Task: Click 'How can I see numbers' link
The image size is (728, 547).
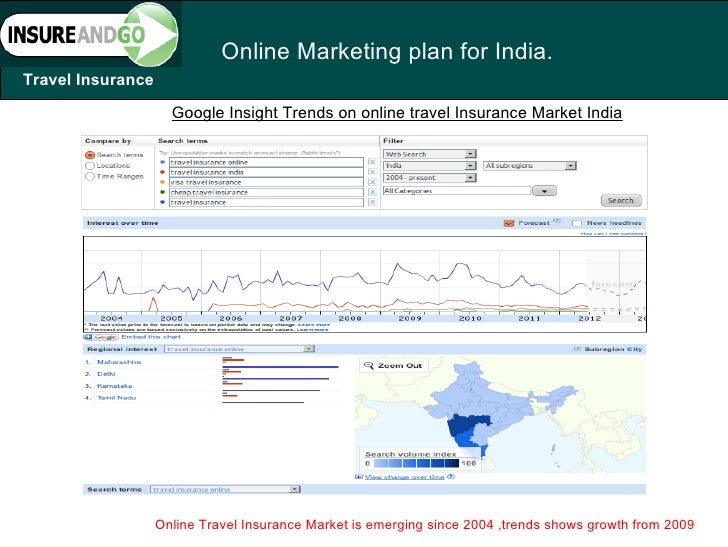Action: (x=613, y=233)
